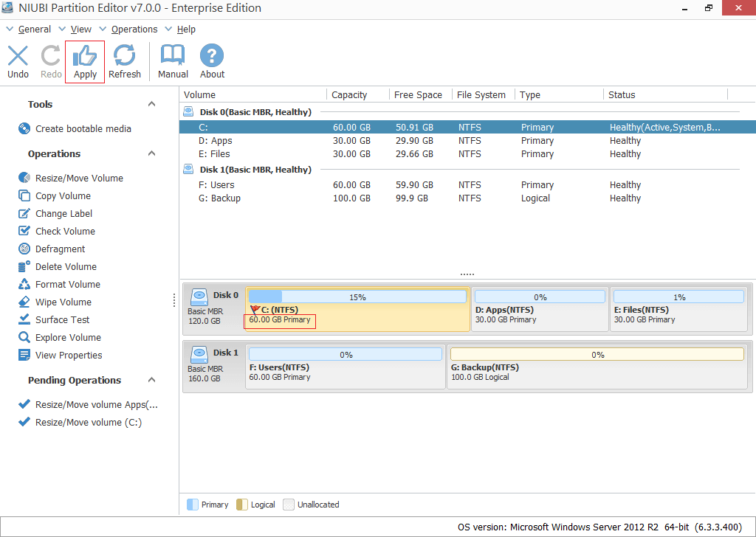Viewport: 756px width, 537px height.
Task: Click the Format Volume icon
Action: click(x=24, y=284)
